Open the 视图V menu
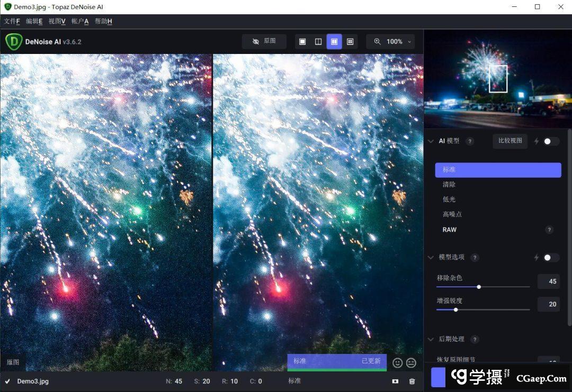 click(x=57, y=21)
